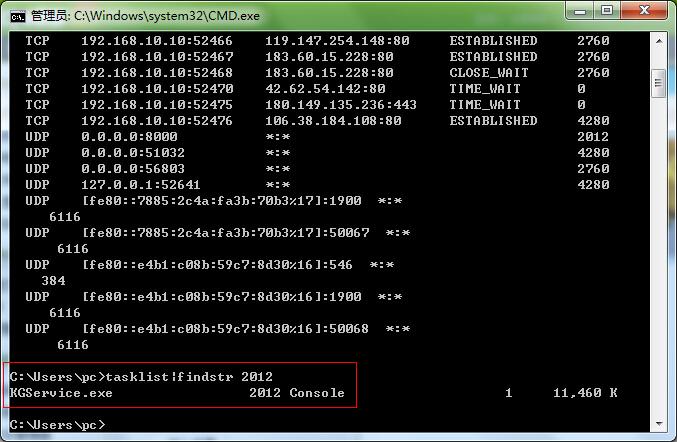677x442 pixels.
Task: Click UDP local address 0.0.0.0:8000
Action: coord(129,137)
